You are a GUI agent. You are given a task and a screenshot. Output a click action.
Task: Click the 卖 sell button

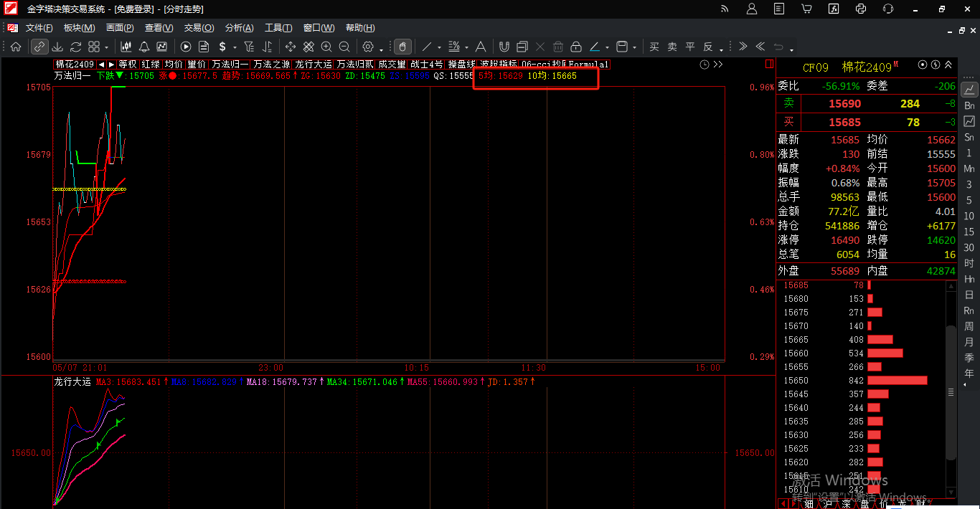tap(672, 47)
